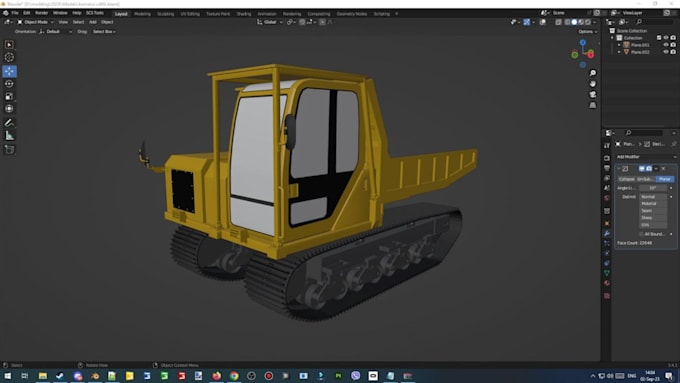The width and height of the screenshot is (680, 383).
Task: Activate the Scale tool
Action: 9,96
